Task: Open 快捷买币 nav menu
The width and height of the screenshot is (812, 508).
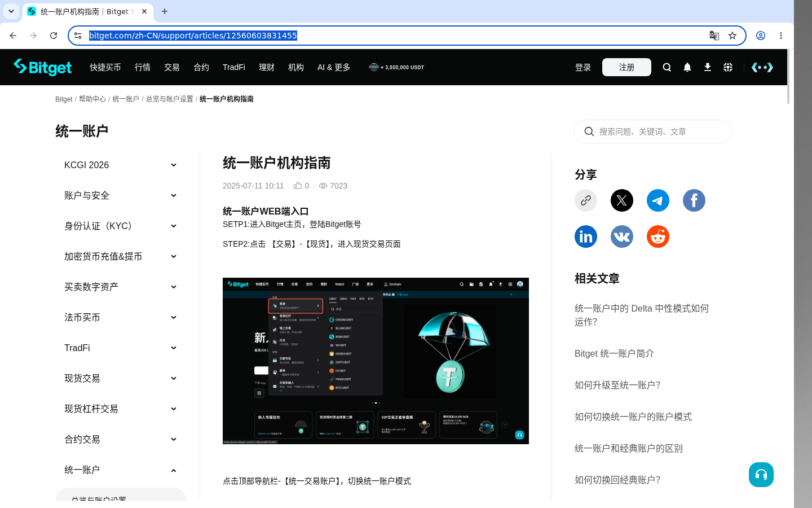Action: 105,67
